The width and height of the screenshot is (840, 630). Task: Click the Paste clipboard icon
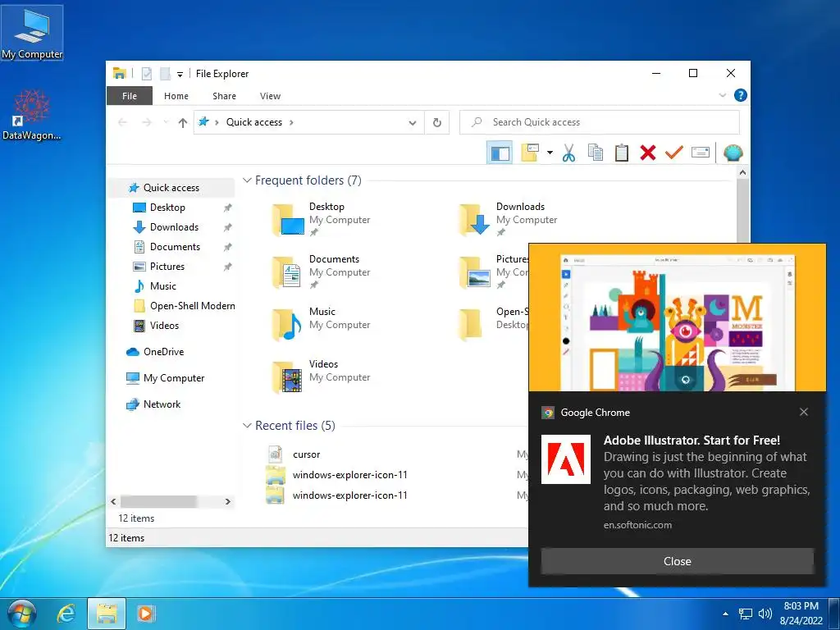click(622, 153)
